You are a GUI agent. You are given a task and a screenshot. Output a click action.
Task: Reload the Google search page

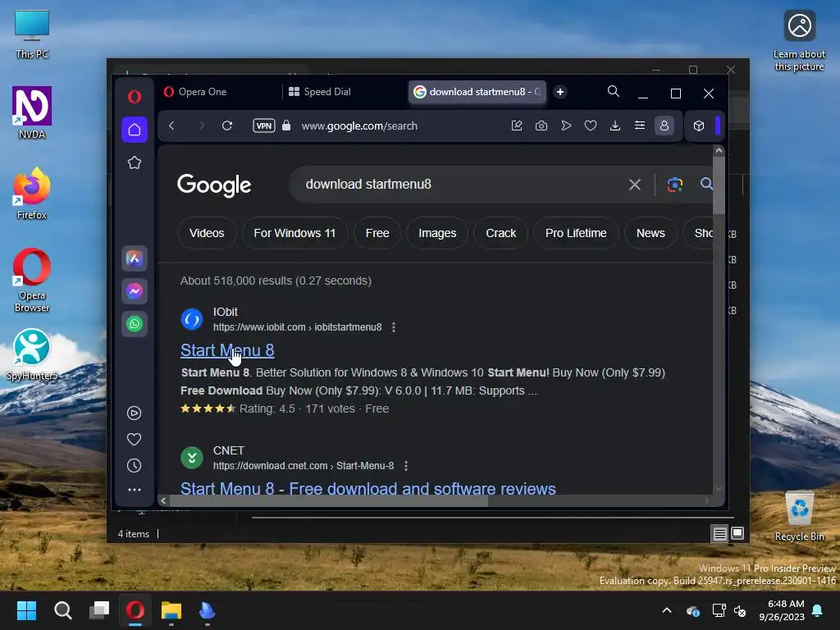tap(227, 126)
